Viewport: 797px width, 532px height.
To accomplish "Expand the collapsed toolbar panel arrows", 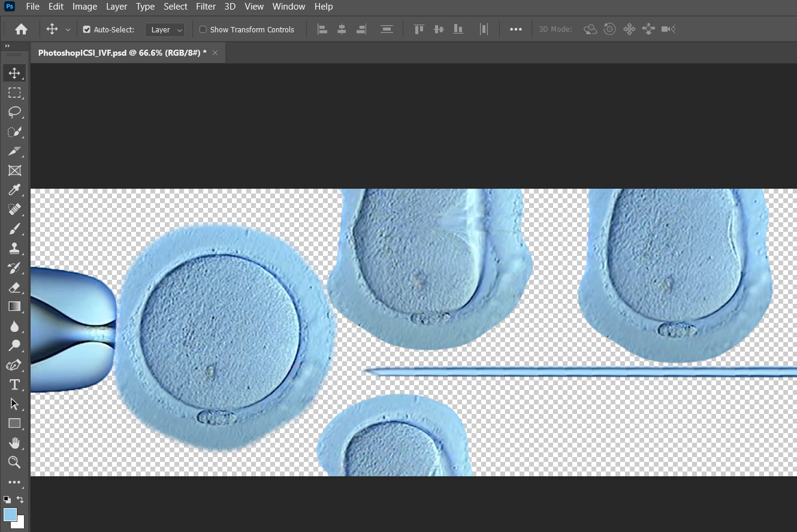I will [x=7, y=46].
